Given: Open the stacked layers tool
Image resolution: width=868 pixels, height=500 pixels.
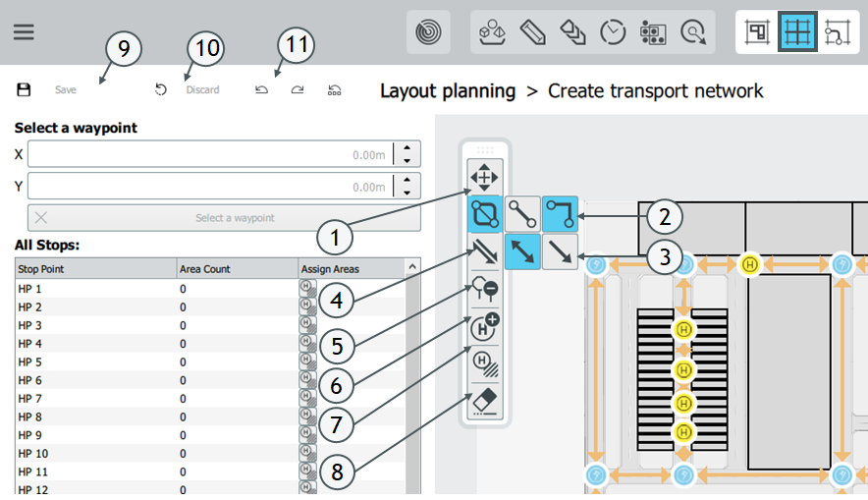Looking at the screenshot, I should click(x=573, y=32).
